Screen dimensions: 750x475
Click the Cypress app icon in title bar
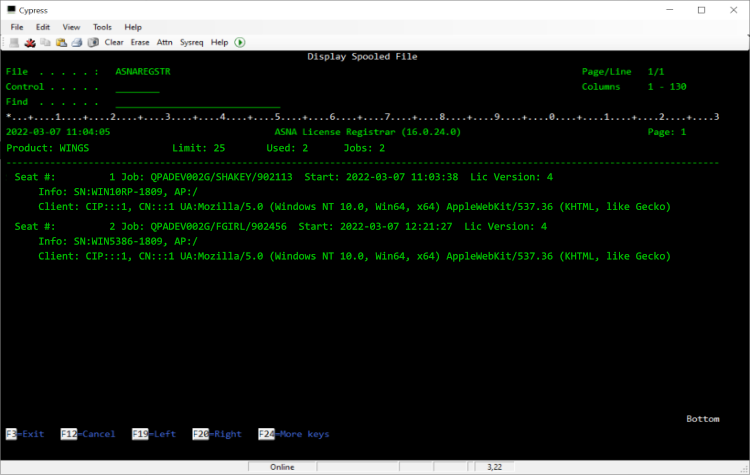click(11, 10)
